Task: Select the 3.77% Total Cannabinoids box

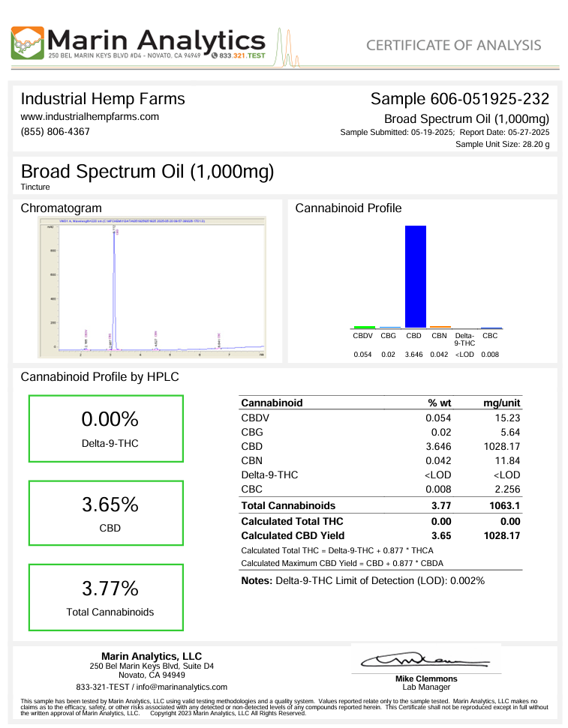Action: point(106,598)
